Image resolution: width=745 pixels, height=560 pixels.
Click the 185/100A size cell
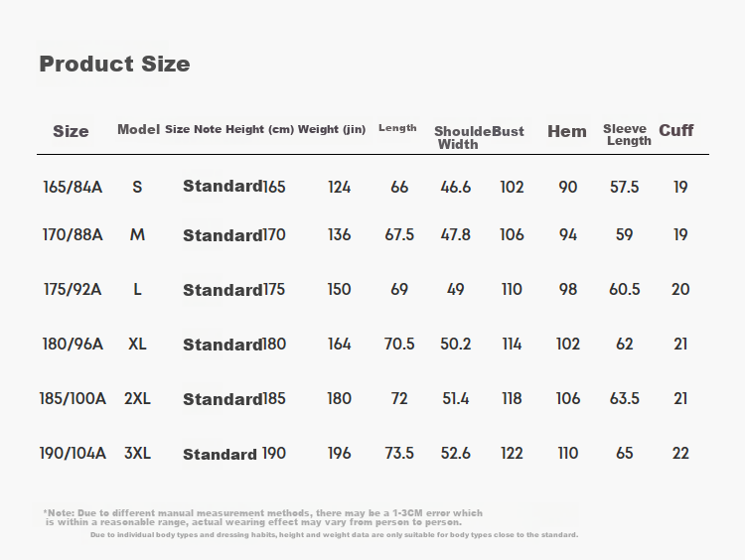click(x=73, y=398)
